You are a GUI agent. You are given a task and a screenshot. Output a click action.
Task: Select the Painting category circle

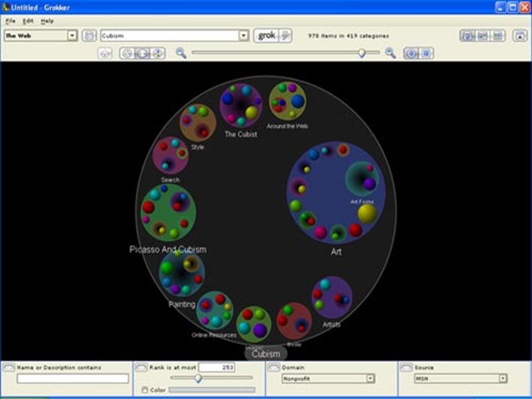click(182, 274)
